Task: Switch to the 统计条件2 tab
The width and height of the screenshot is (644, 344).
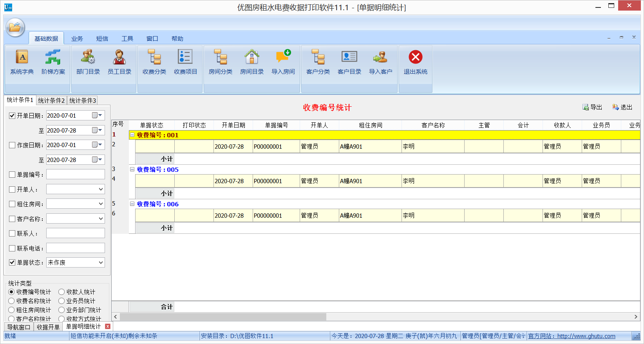Action: pyautogui.click(x=51, y=100)
